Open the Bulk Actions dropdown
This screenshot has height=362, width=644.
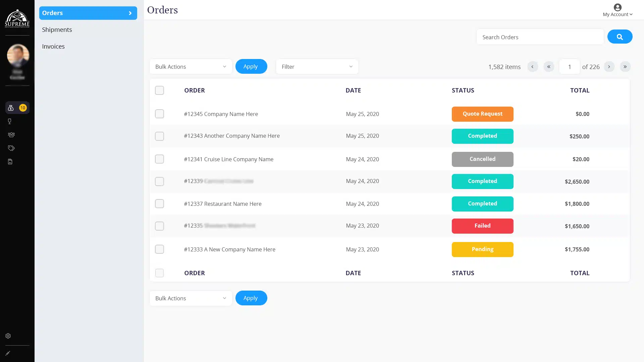pyautogui.click(x=191, y=66)
